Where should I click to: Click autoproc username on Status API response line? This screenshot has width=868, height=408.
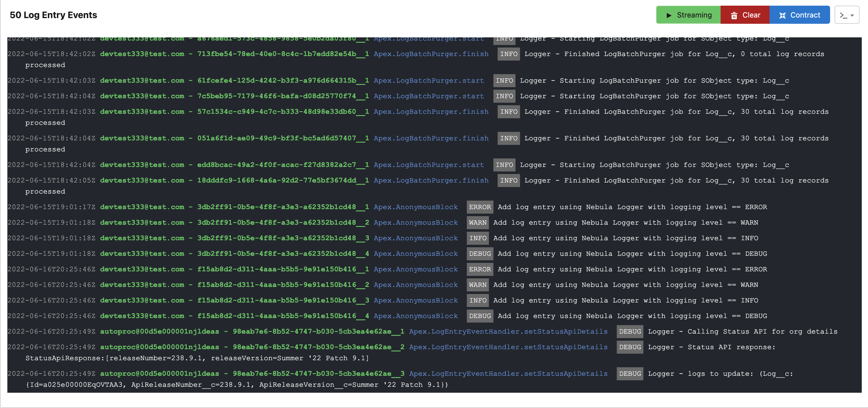click(159, 347)
